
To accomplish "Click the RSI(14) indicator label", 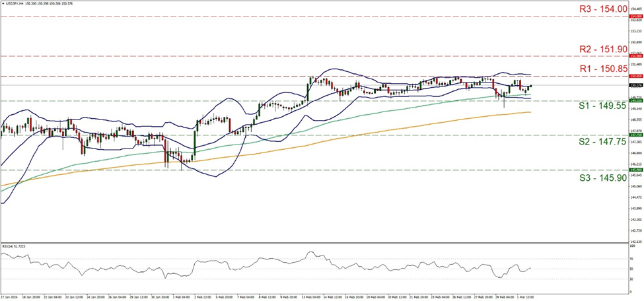I will pos(15,246).
